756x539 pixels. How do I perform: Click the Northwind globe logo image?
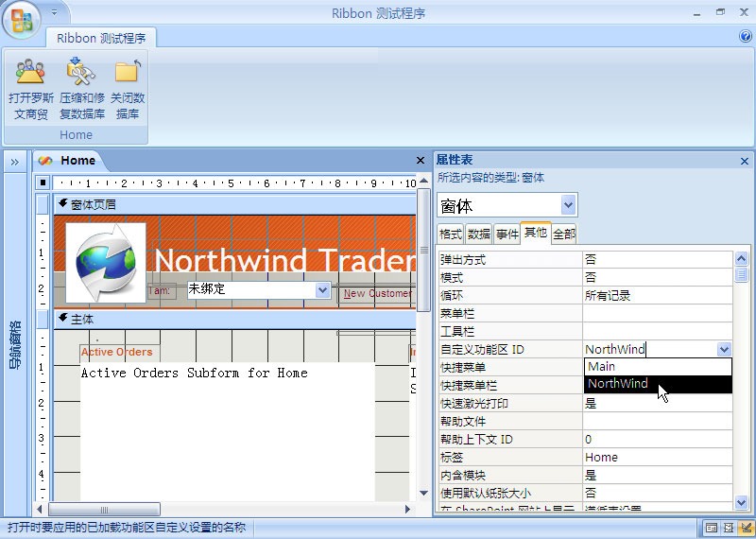click(106, 263)
